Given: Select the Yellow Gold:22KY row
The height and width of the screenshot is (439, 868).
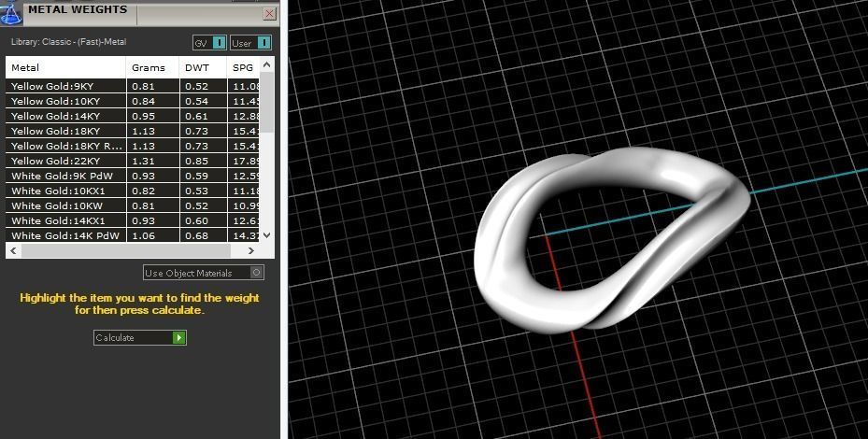Looking at the screenshot, I should tap(133, 161).
